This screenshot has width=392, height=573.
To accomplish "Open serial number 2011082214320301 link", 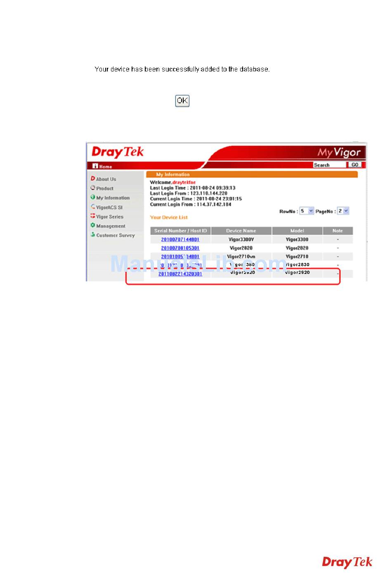I will (180, 274).
